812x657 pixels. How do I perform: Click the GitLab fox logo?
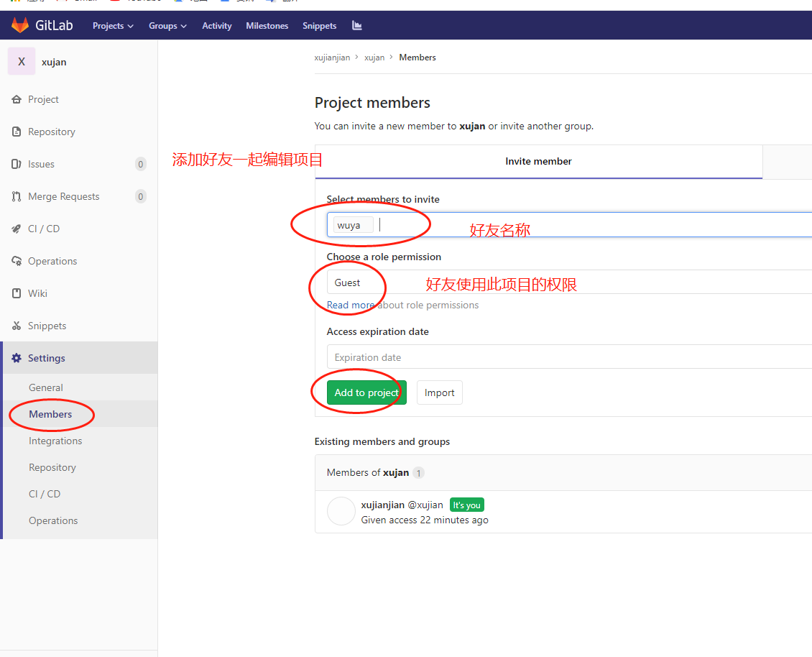click(20, 25)
